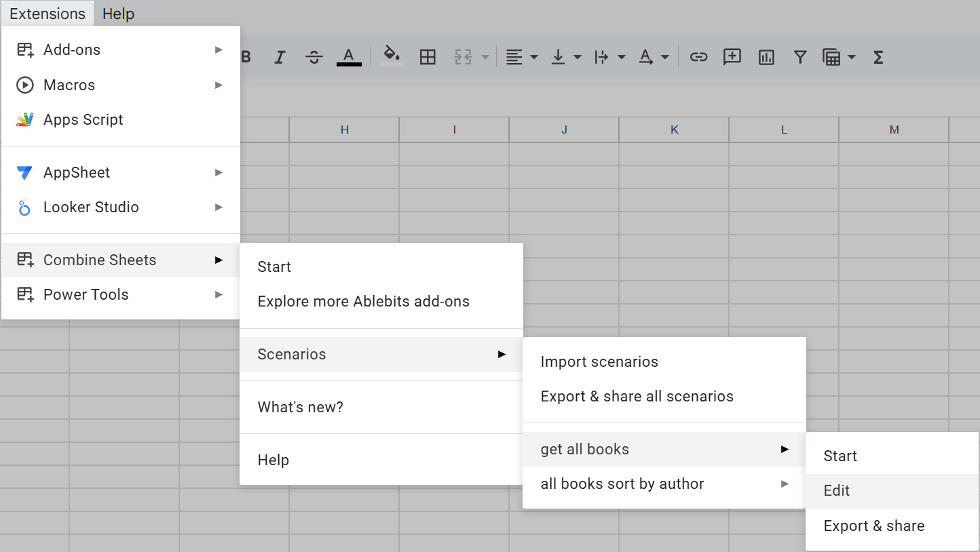Select column J header

(564, 130)
